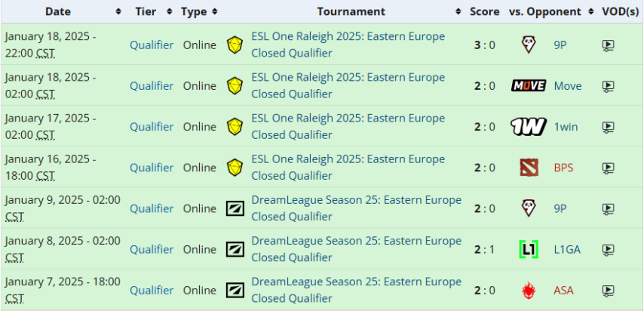The width and height of the screenshot is (644, 311).
Task: Click the ASA red flame logo
Action: tap(528, 291)
